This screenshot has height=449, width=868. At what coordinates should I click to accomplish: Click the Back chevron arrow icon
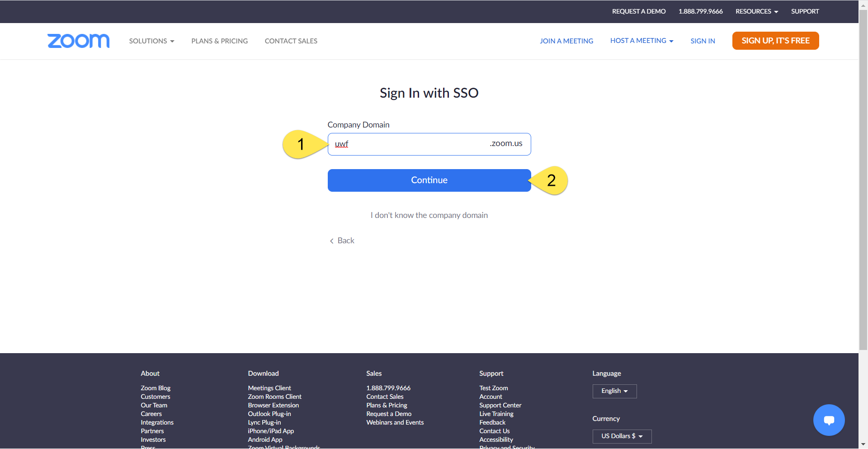[x=331, y=241]
